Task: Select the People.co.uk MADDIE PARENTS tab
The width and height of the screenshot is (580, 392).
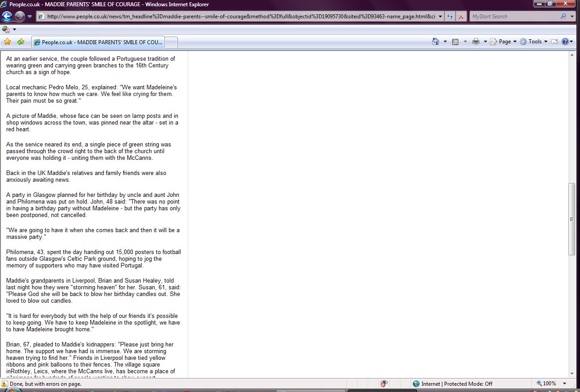Action: click(x=98, y=42)
